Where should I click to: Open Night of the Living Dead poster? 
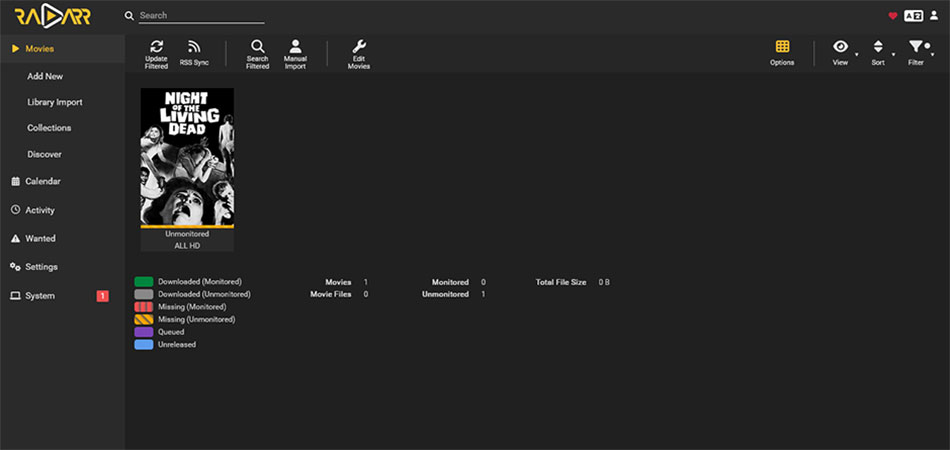(187, 156)
